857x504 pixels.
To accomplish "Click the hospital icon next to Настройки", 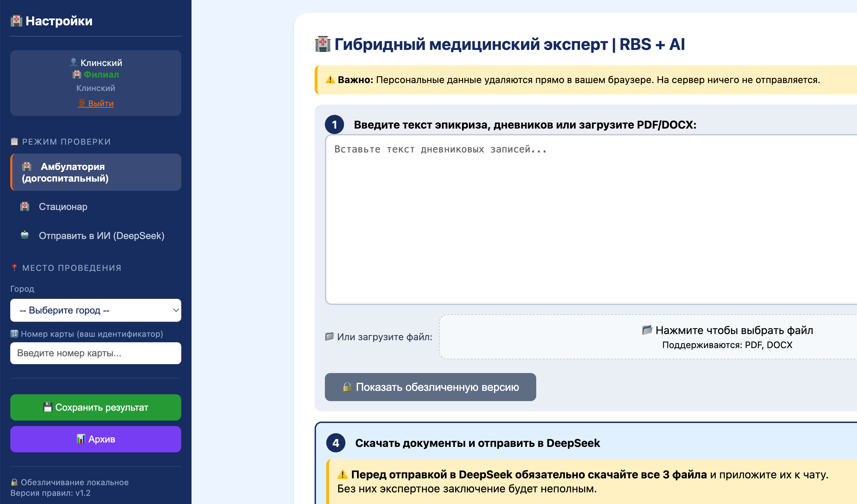I will pyautogui.click(x=16, y=21).
